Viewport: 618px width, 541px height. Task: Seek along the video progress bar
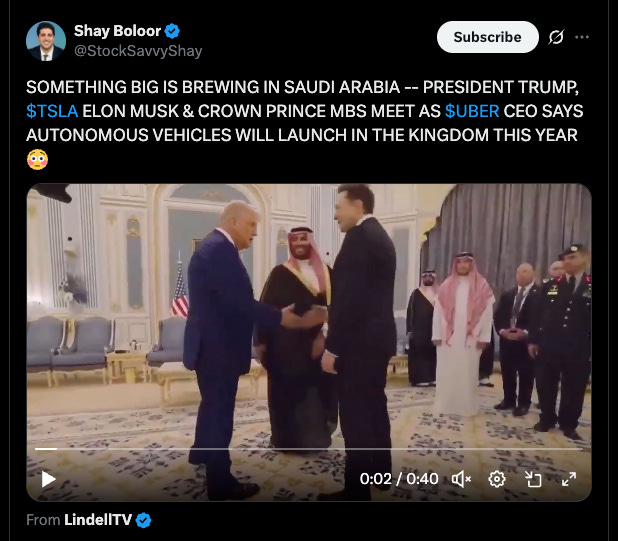click(x=309, y=449)
